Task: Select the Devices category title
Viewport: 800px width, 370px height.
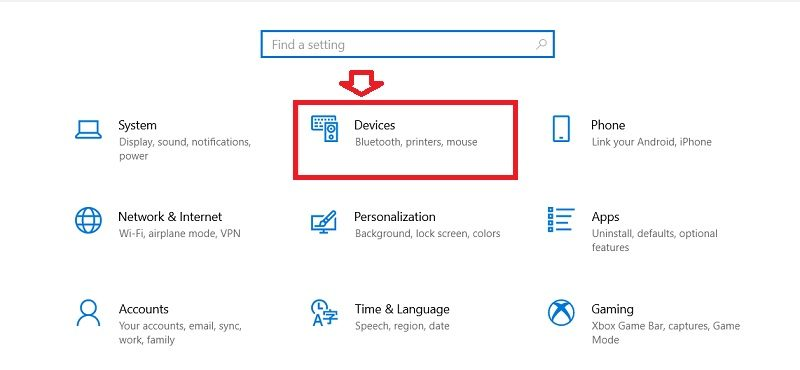Action: coord(374,125)
